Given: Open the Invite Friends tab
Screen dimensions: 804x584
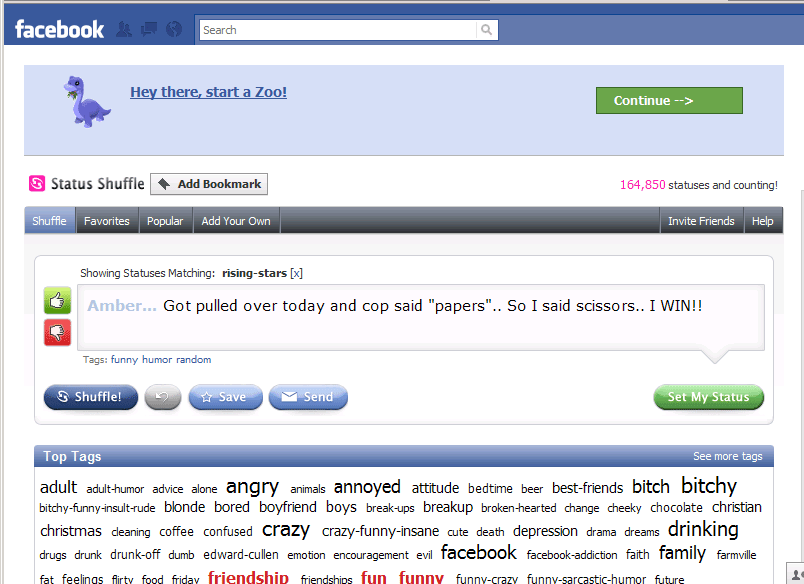Looking at the screenshot, I should pyautogui.click(x=701, y=221).
